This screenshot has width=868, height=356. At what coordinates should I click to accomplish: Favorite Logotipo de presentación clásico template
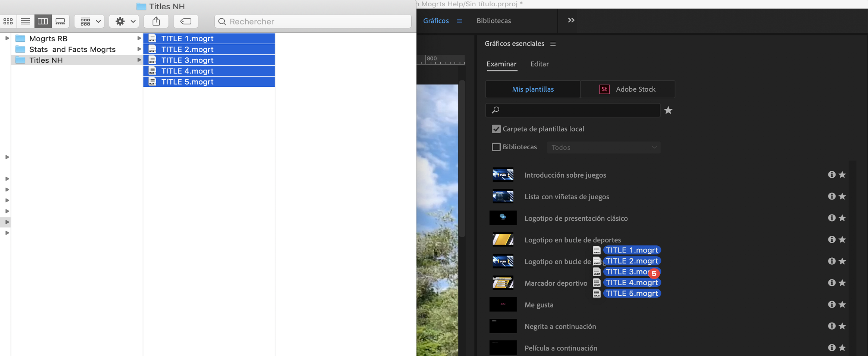pyautogui.click(x=842, y=218)
